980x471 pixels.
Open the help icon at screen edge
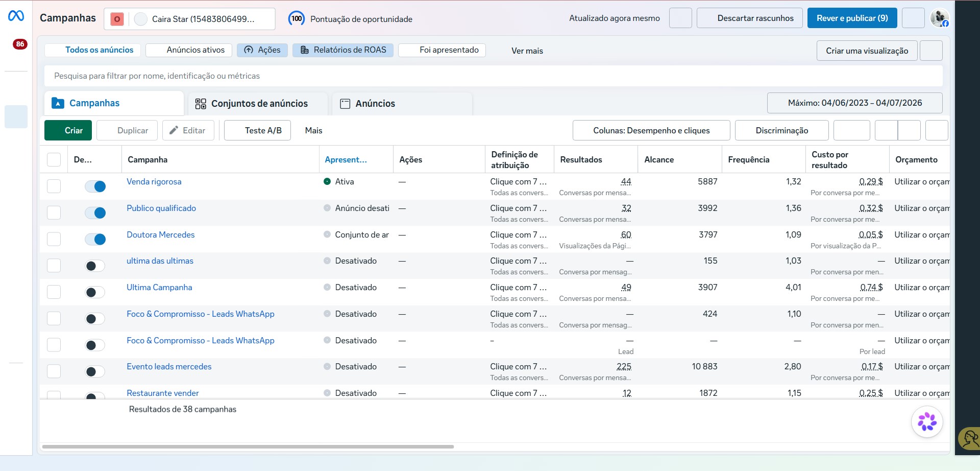pyautogui.click(x=970, y=438)
